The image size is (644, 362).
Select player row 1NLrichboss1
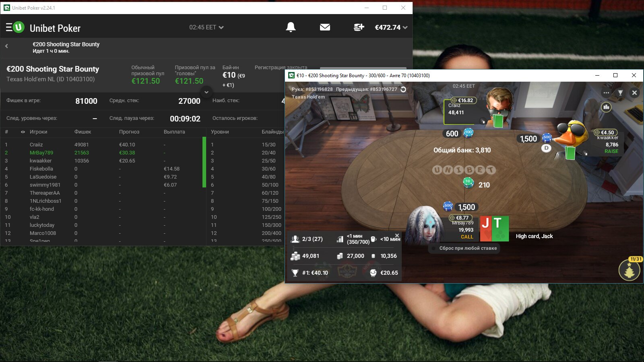[103, 201]
